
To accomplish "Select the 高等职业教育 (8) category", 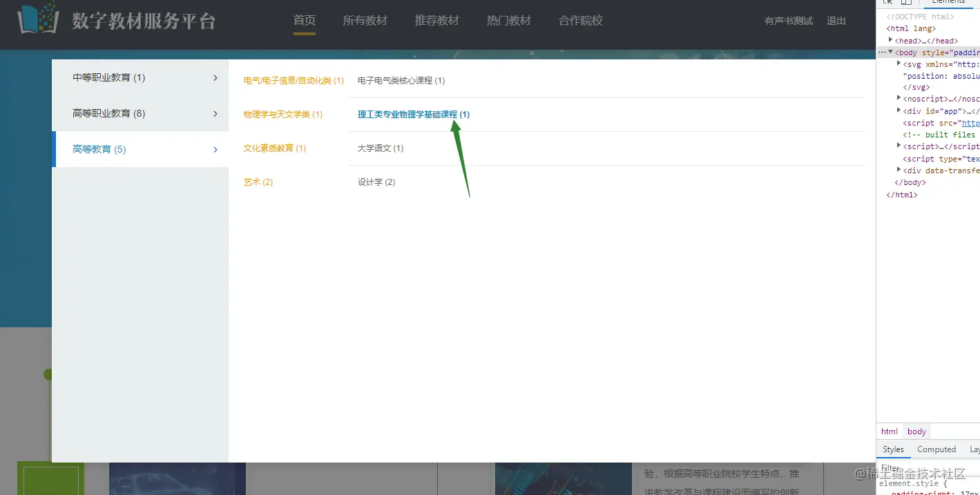I will [x=142, y=113].
